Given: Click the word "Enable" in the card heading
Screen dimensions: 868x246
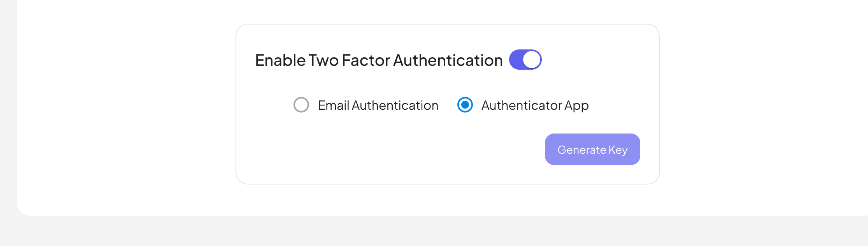Looking at the screenshot, I should point(280,60).
